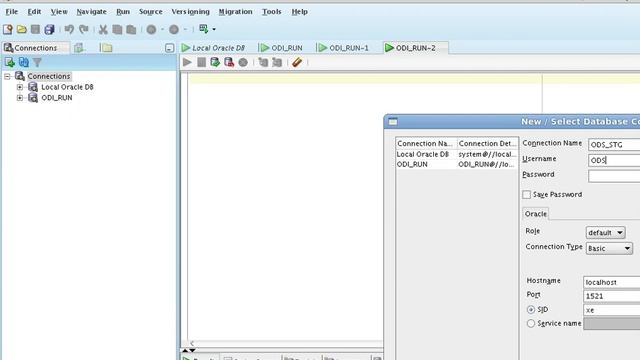
Task: Redo using the toolbar arrow icon
Action: (84, 29)
